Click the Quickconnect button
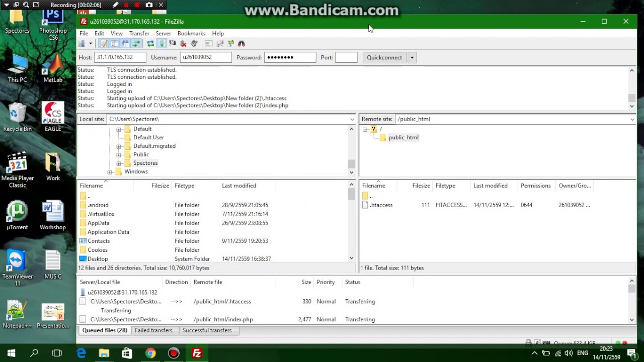The image size is (644, 362). (384, 57)
